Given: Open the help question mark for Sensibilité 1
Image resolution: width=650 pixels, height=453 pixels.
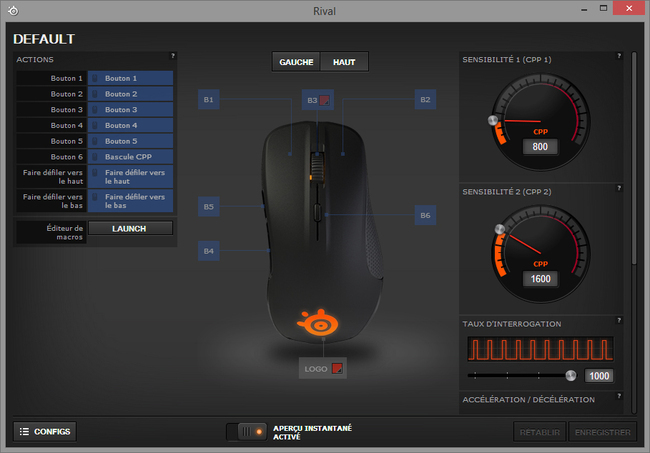Looking at the screenshot, I should coord(619,56).
